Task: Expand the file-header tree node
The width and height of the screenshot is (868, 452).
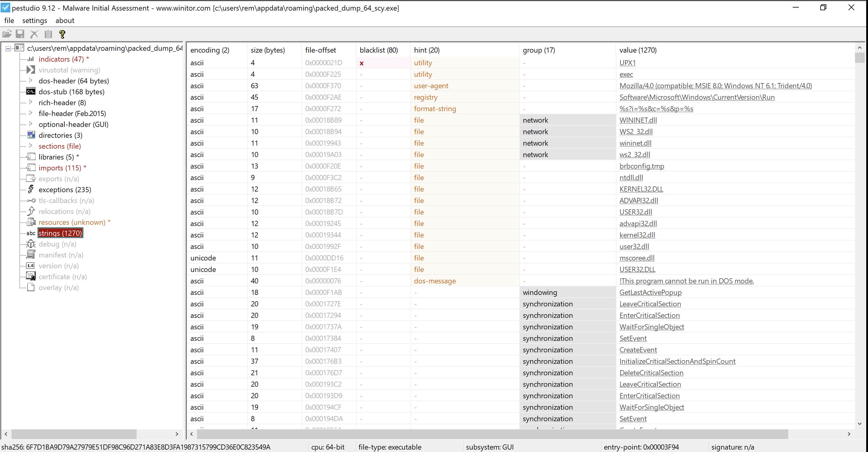Action: [31, 113]
